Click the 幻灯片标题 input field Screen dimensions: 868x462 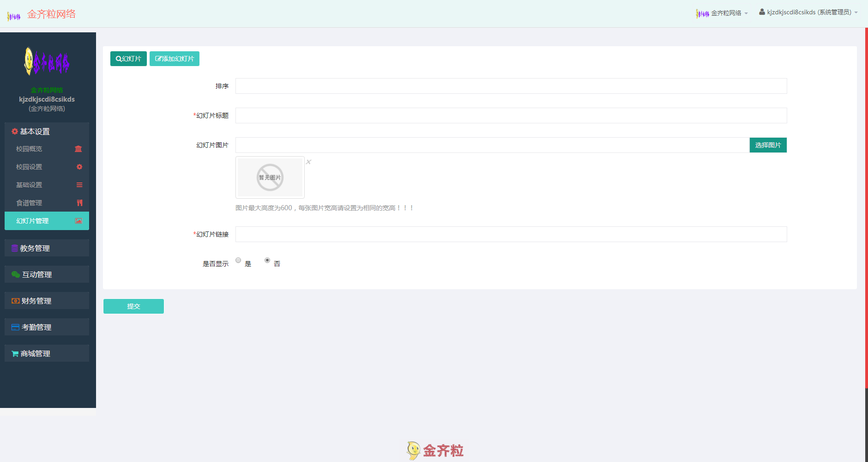[511, 115]
